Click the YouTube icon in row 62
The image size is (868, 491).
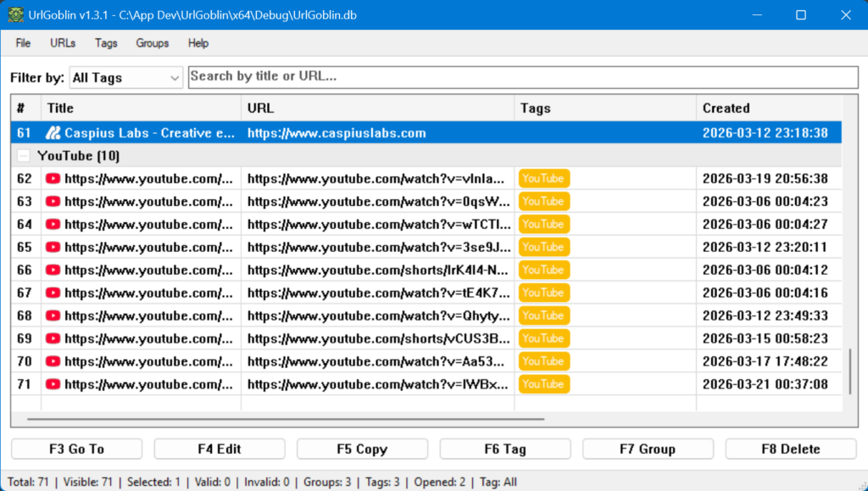tap(53, 179)
